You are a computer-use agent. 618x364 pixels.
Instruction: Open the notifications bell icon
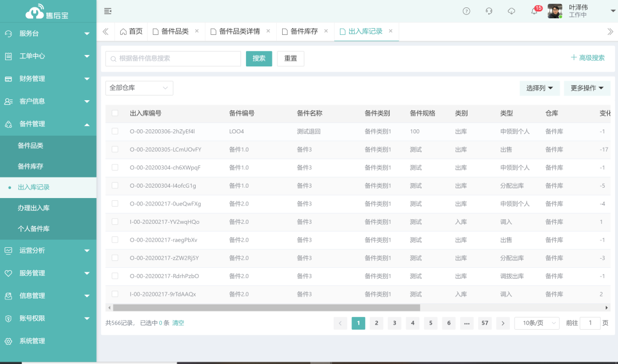pos(534,11)
